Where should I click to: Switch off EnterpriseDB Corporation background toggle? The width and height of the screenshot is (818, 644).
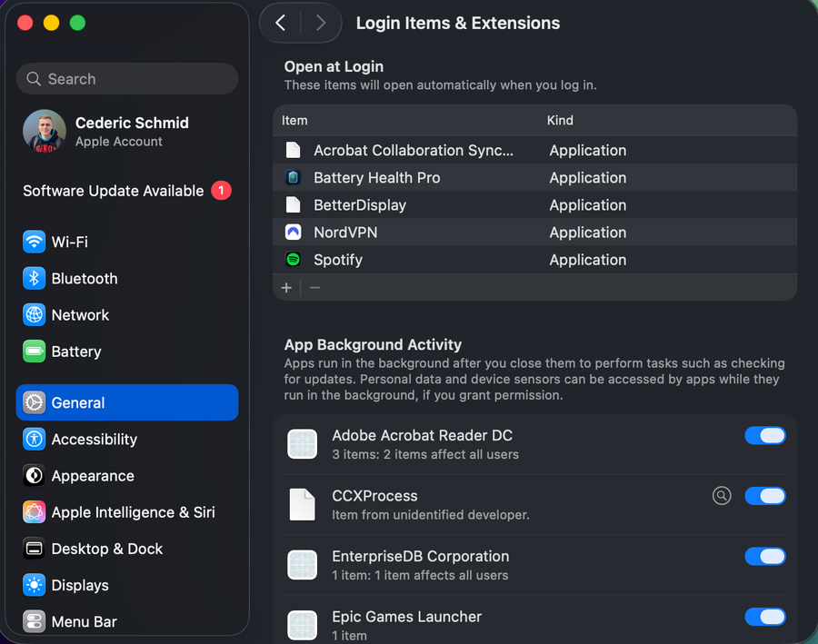tap(765, 557)
